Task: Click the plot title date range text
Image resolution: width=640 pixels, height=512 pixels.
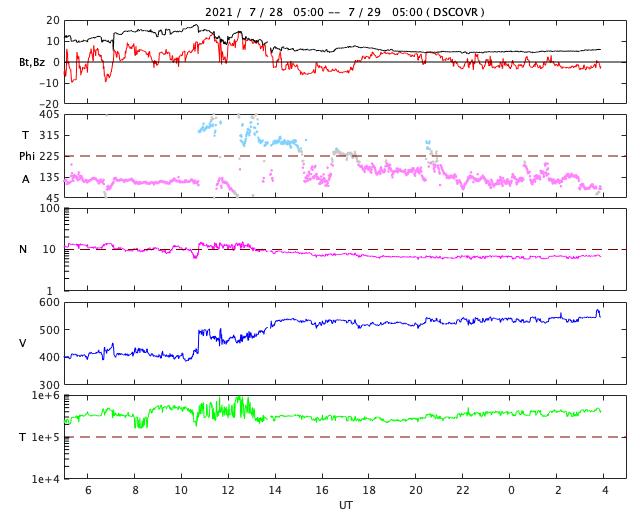Action: point(345,12)
